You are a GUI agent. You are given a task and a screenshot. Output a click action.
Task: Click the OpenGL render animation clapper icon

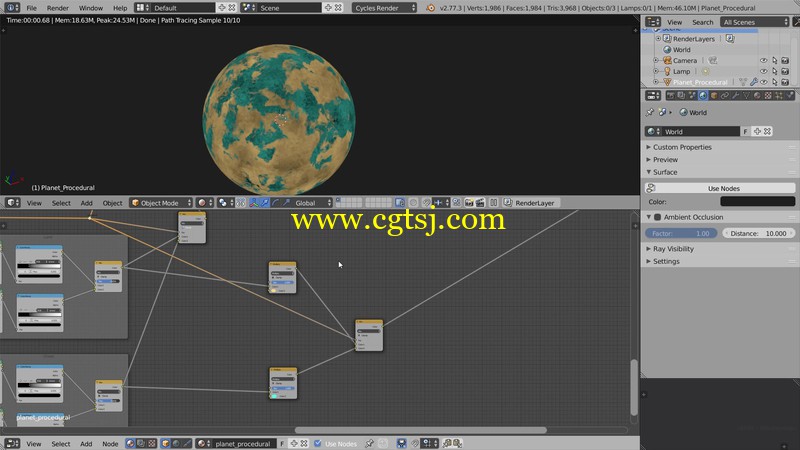click(x=480, y=203)
